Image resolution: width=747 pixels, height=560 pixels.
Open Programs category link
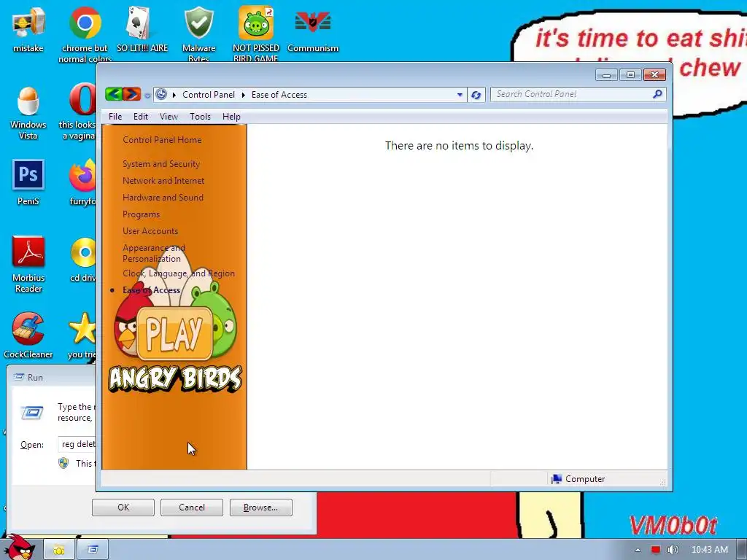pos(141,214)
